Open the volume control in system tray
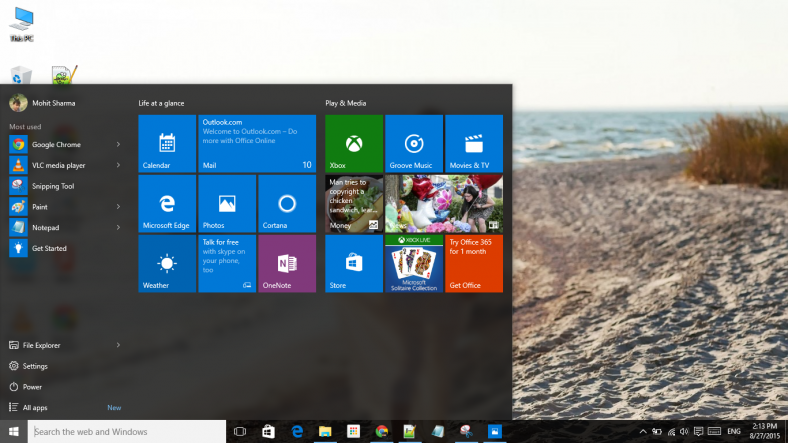Image resolution: width=788 pixels, height=443 pixels. coord(684,431)
